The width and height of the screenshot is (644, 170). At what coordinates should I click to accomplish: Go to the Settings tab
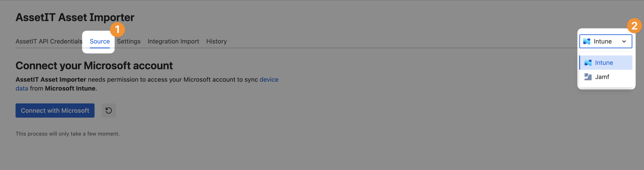click(128, 41)
